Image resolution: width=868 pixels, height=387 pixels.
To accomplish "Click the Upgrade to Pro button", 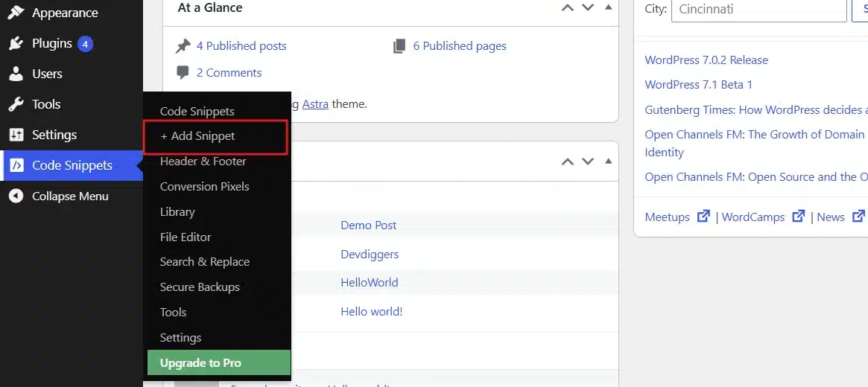I will [218, 362].
